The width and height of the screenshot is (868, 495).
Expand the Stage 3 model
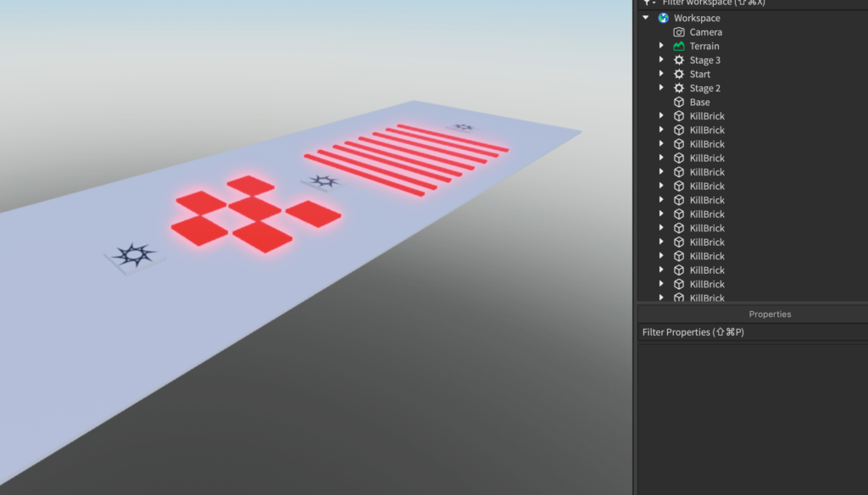[x=661, y=59]
